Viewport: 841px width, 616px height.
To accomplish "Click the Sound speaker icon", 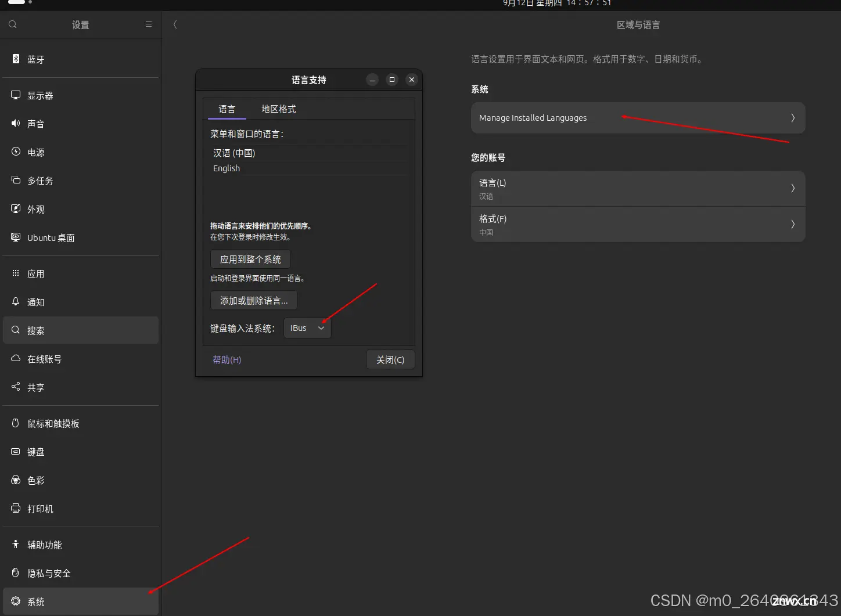I will [16, 123].
